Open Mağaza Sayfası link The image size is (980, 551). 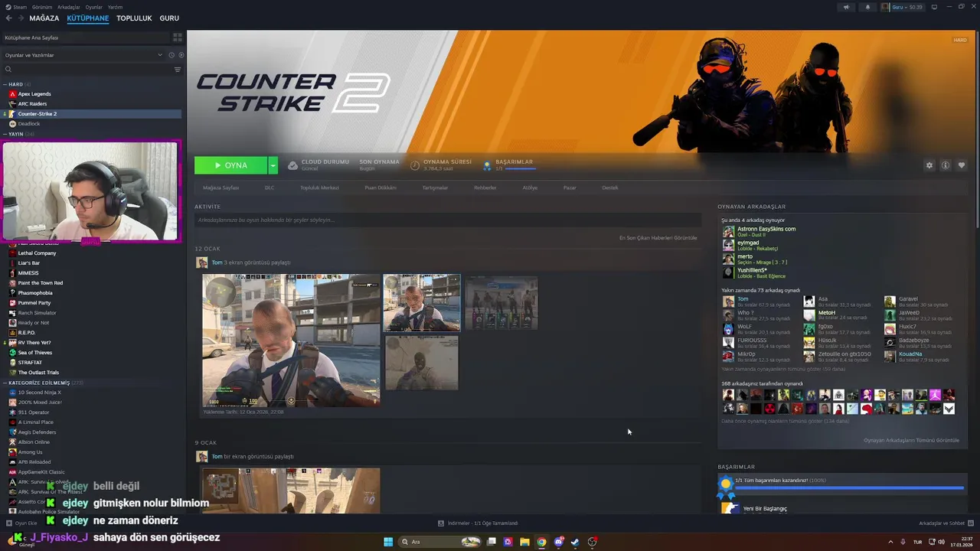(220, 187)
